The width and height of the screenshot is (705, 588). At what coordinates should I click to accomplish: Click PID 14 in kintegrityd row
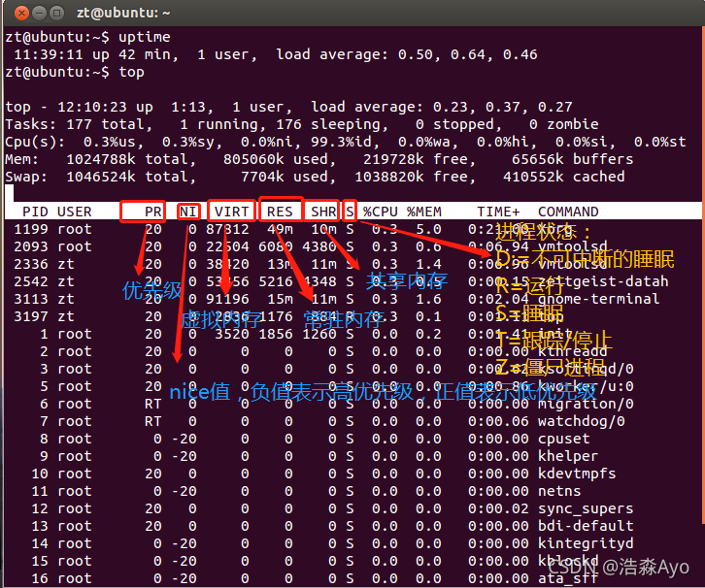[x=40, y=543]
